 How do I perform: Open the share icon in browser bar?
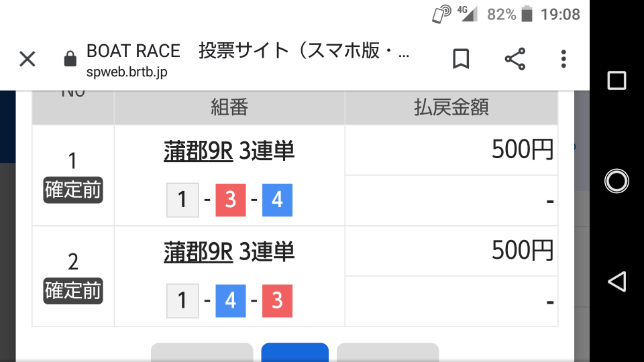tap(515, 59)
